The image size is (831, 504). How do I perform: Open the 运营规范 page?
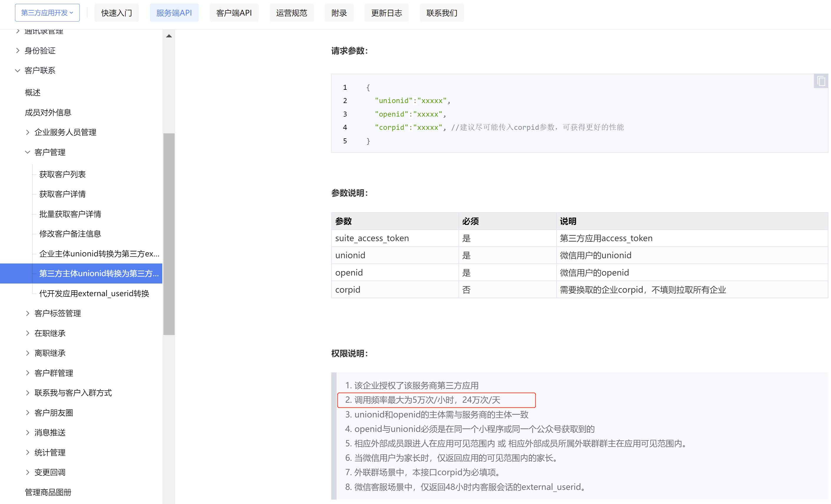(x=292, y=12)
